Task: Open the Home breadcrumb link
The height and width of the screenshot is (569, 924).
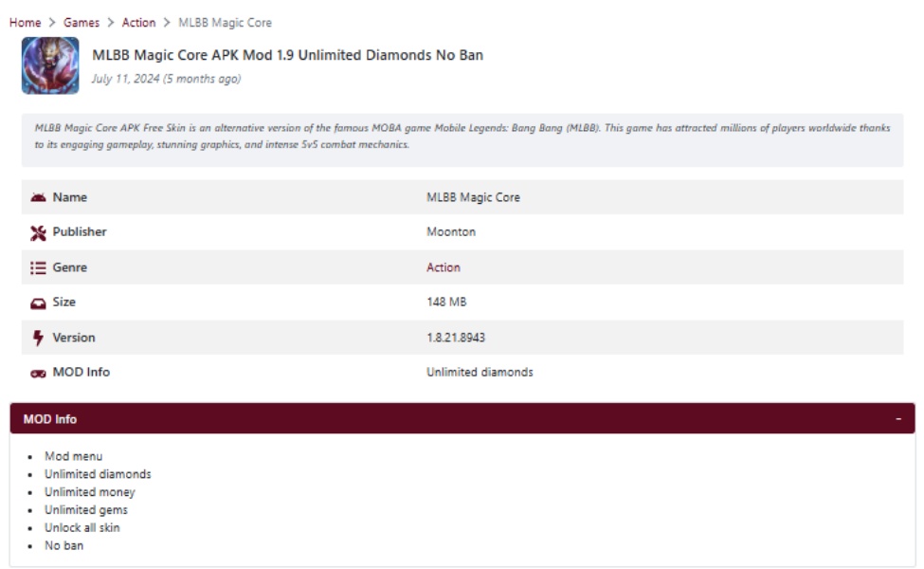Action: pyautogui.click(x=25, y=23)
